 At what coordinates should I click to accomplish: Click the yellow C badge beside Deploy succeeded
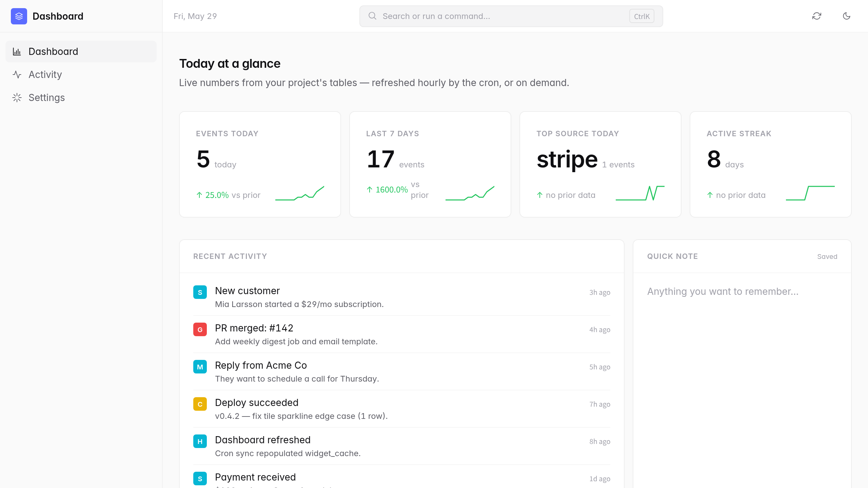tap(200, 404)
